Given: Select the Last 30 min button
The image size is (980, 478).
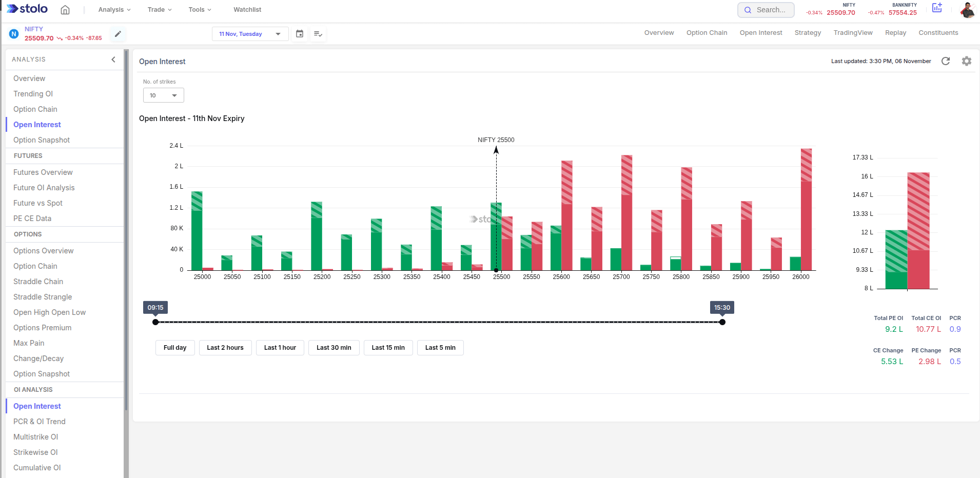Looking at the screenshot, I should click(x=334, y=348).
